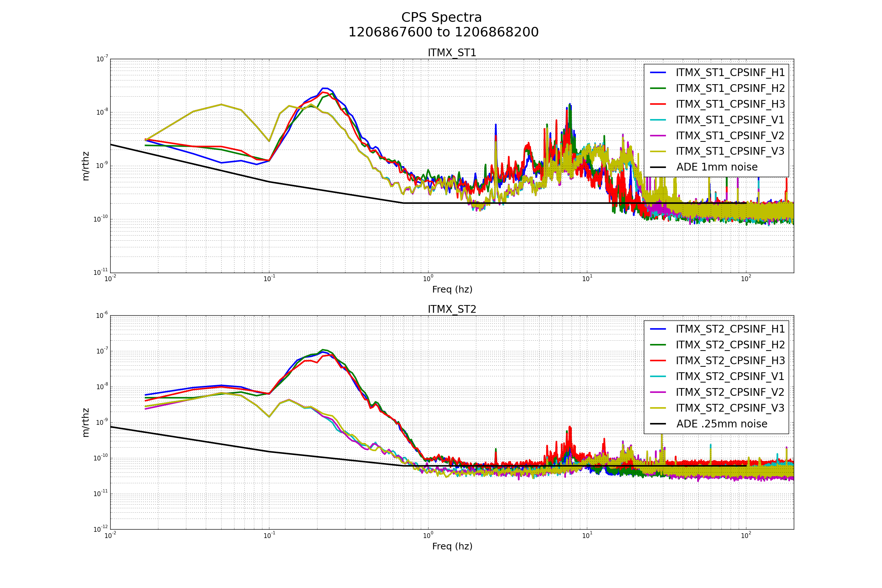This screenshot has height=588, width=882.
Task: Click the 10^-11 y-tick on the ITMX_ST1 plot
Action: 100,272
